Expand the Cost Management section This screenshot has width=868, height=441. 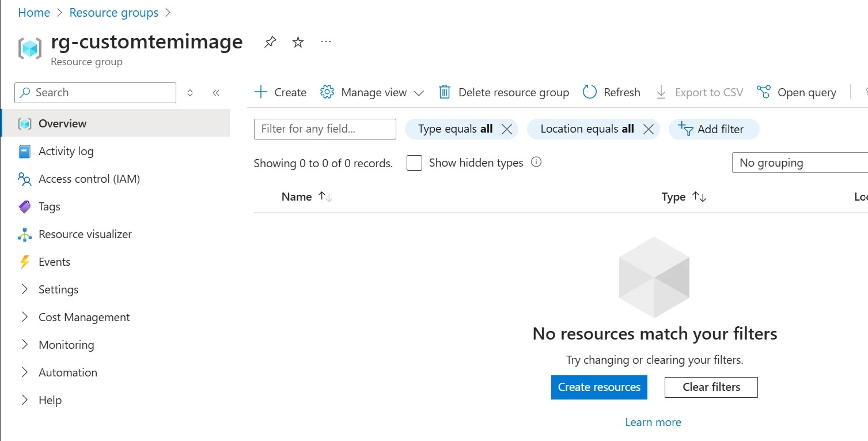pos(25,317)
